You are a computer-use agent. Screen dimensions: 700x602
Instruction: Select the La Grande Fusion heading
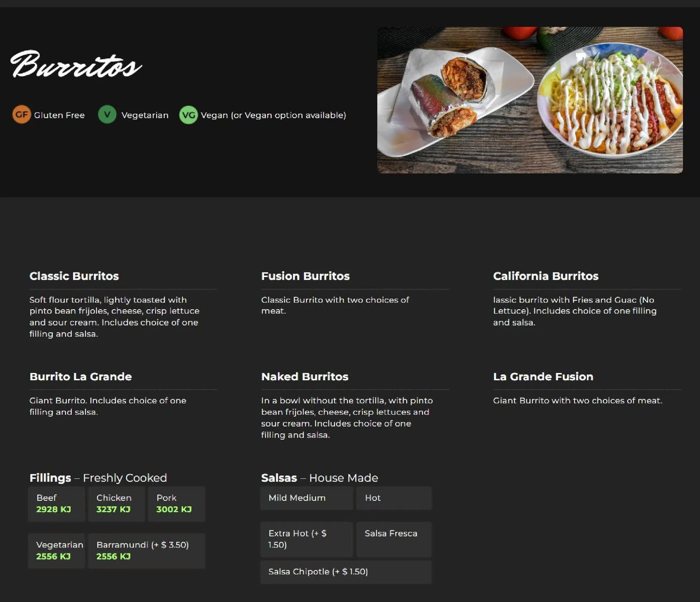click(543, 376)
